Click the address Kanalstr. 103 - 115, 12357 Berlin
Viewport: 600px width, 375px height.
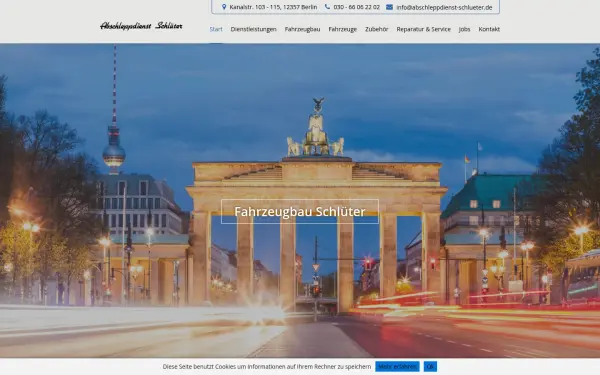point(273,7)
